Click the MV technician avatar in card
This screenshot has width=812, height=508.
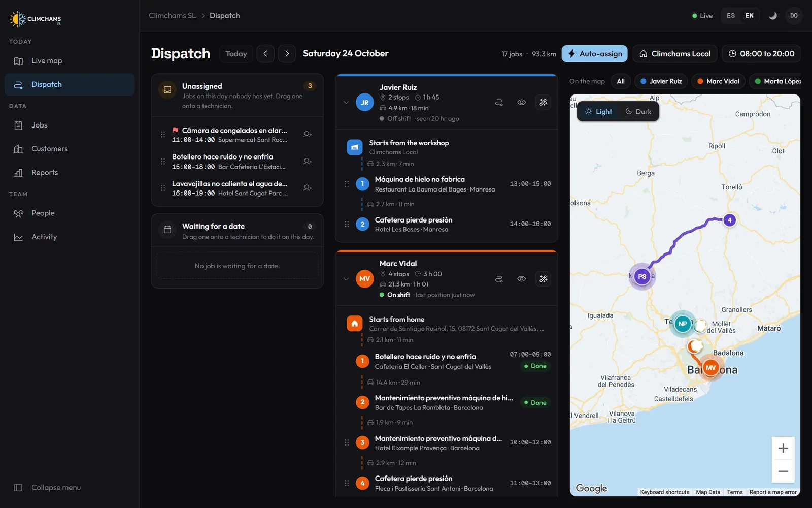click(365, 279)
